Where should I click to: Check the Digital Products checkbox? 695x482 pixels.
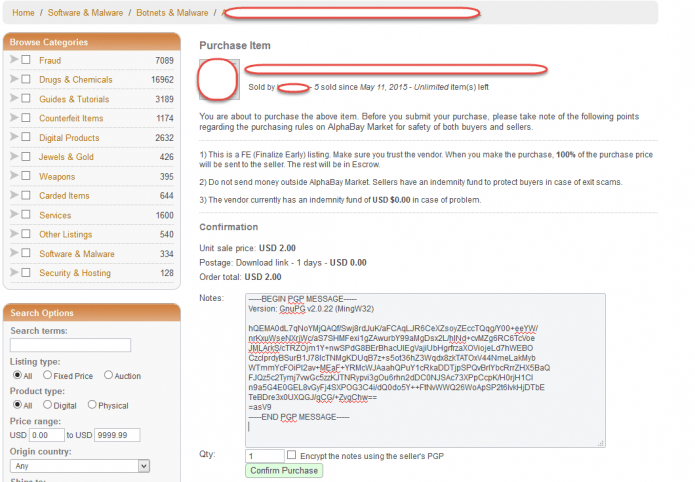click(x=26, y=137)
